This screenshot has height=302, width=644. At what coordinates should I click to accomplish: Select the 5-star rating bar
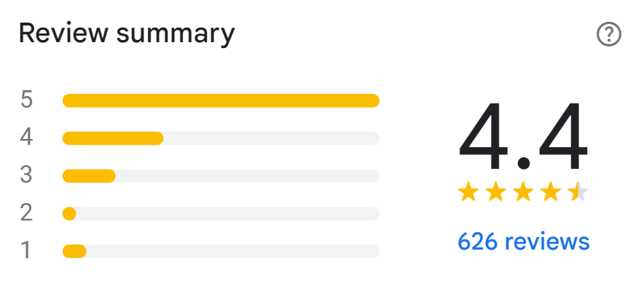point(221,100)
